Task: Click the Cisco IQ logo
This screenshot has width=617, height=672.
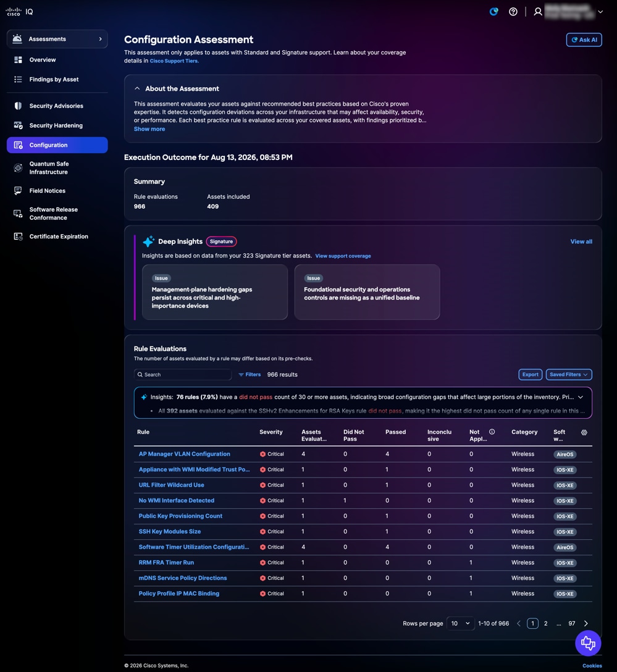Action: (19, 12)
